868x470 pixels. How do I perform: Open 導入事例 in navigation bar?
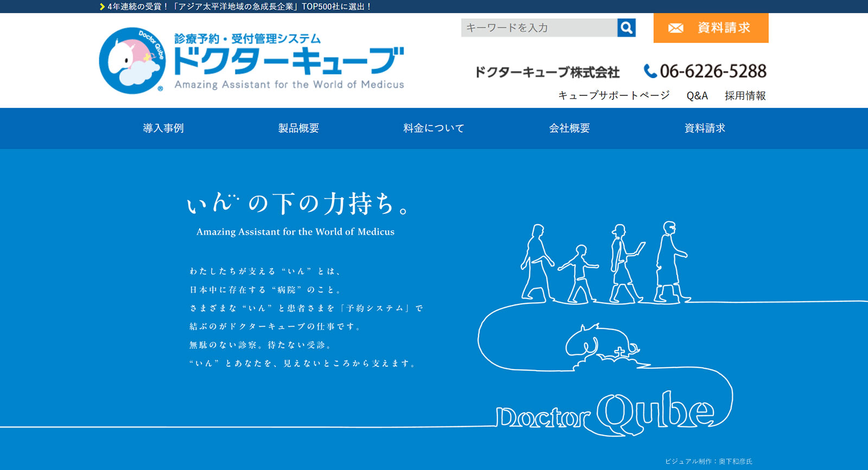(163, 128)
